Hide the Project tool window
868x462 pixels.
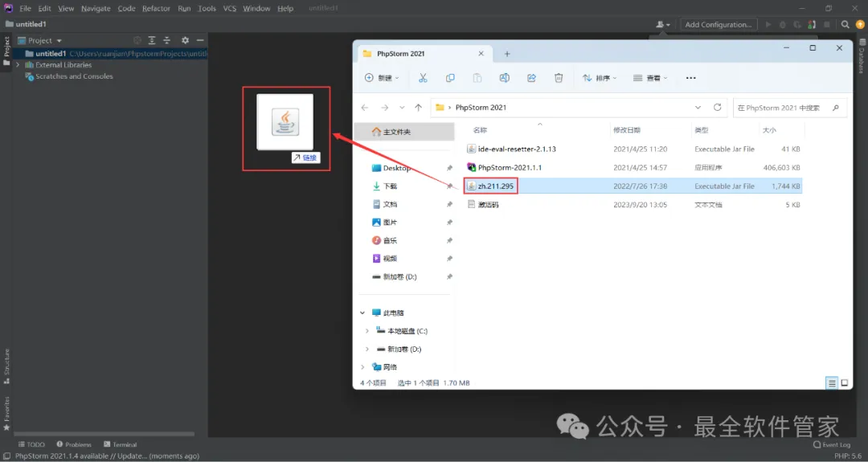pos(200,40)
